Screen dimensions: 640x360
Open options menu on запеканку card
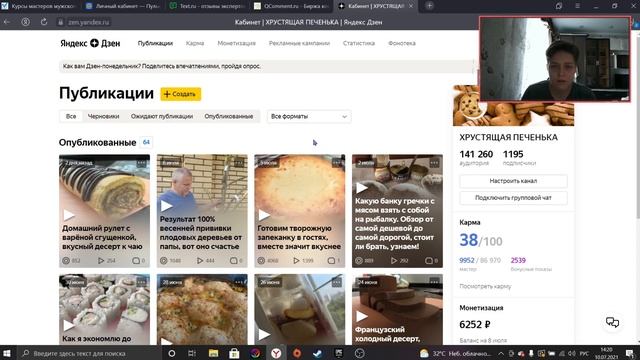pyautogui.click(x=336, y=163)
